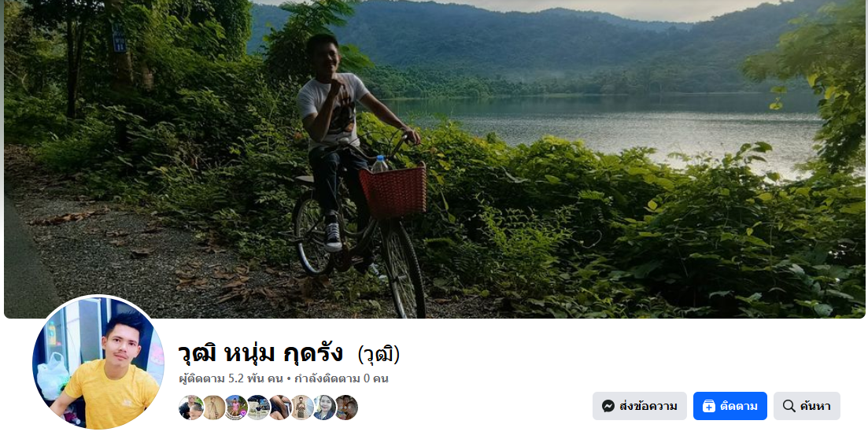Open the last follower avatar in row
The image size is (868, 439).
(346, 408)
